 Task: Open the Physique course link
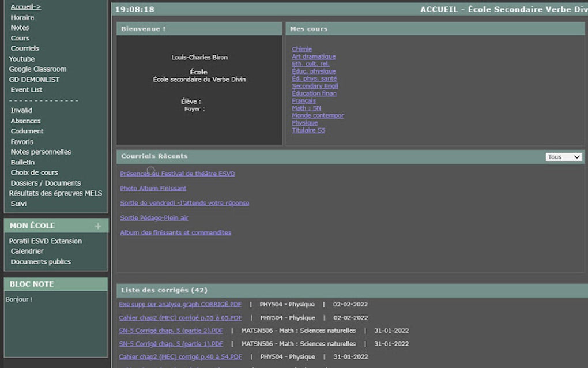coord(305,123)
